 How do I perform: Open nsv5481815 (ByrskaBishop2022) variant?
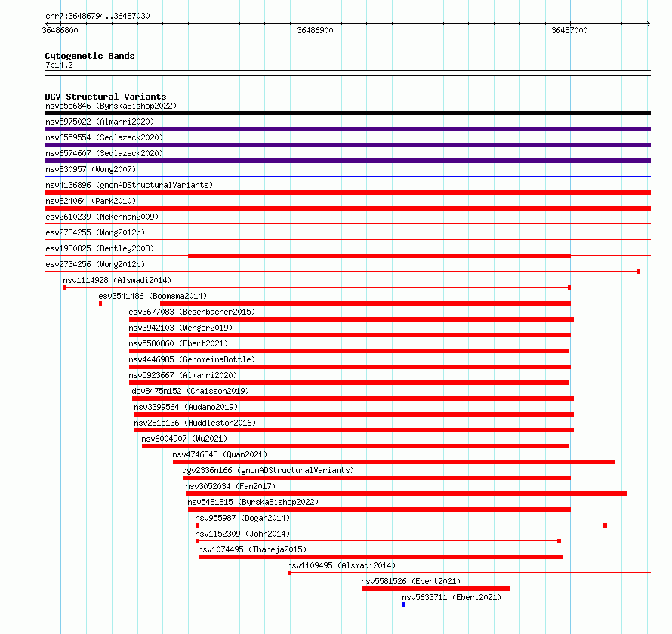coord(253,502)
